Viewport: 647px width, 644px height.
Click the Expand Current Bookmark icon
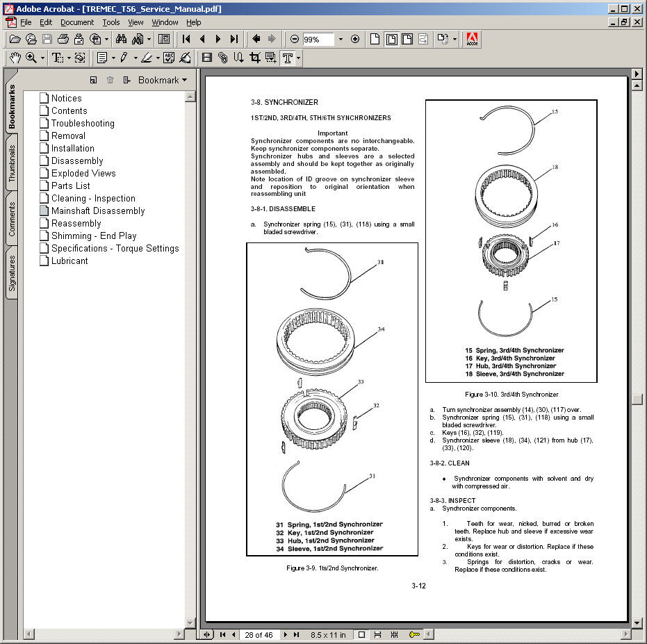pos(126,80)
